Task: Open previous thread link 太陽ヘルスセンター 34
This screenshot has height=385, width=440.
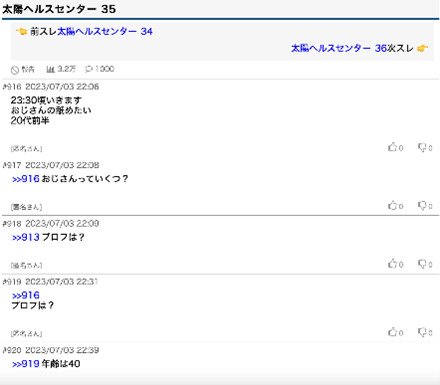Action: coord(105,32)
